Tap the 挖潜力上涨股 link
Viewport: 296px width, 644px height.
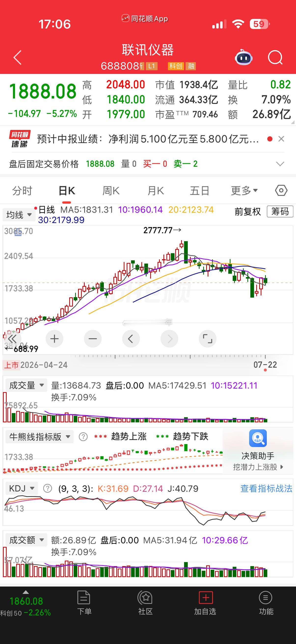click(258, 467)
